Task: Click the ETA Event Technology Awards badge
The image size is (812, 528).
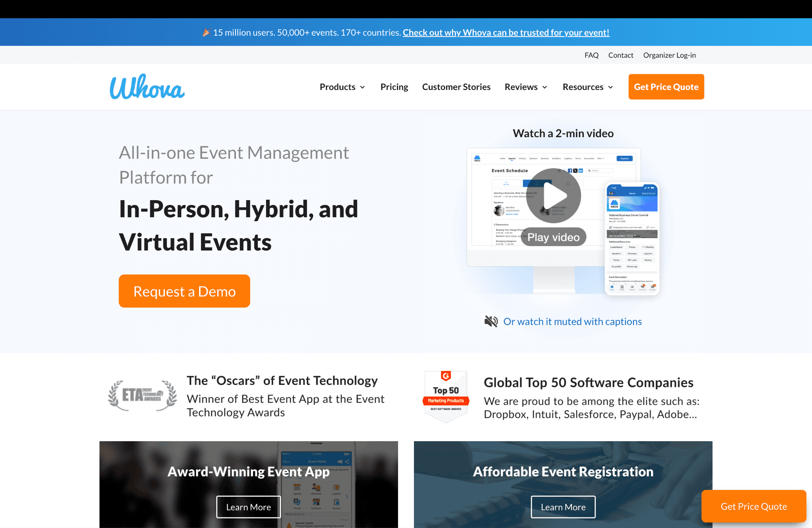Action: pyautogui.click(x=143, y=395)
